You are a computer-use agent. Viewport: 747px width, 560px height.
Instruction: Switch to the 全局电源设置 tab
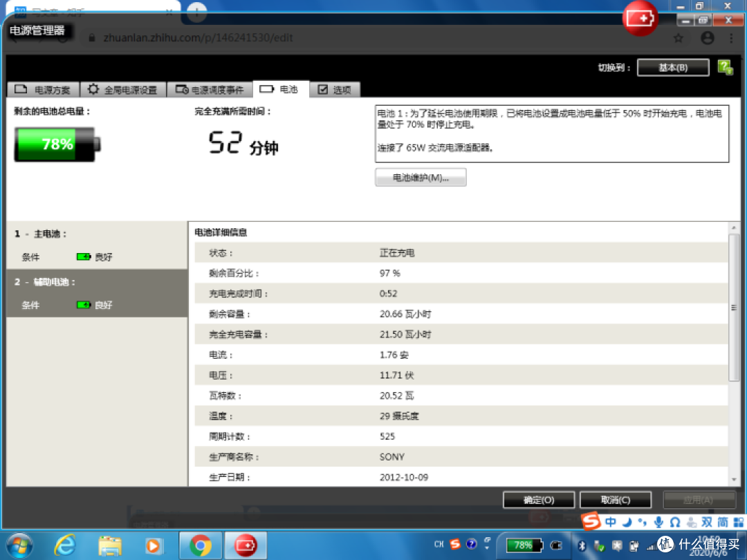point(123,89)
